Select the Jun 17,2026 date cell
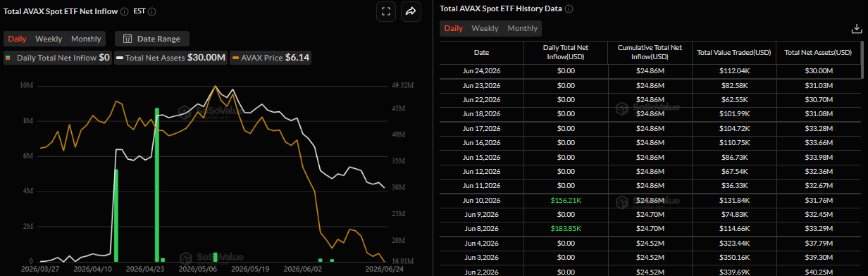Image resolution: width=868 pixels, height=276 pixels. 481,128
